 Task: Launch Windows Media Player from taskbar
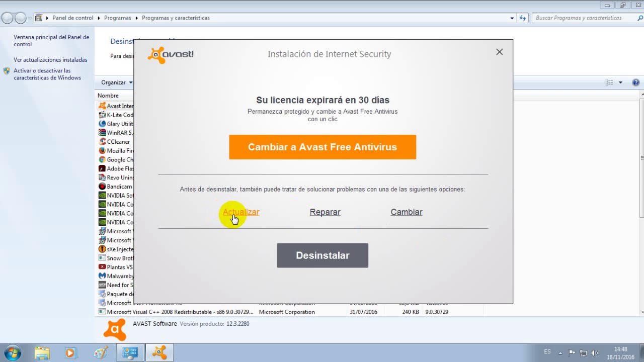(70, 352)
